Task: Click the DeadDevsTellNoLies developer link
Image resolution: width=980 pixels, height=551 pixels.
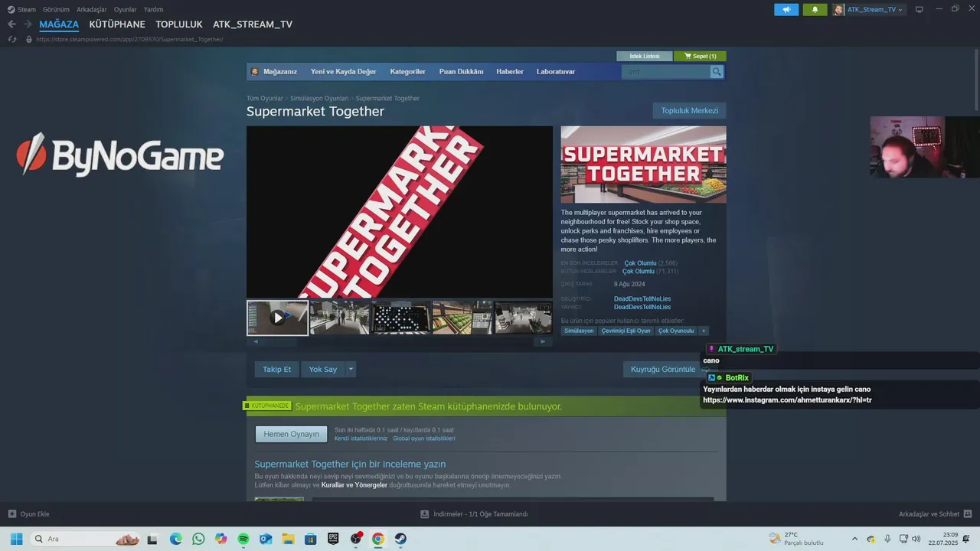Action: (x=642, y=298)
